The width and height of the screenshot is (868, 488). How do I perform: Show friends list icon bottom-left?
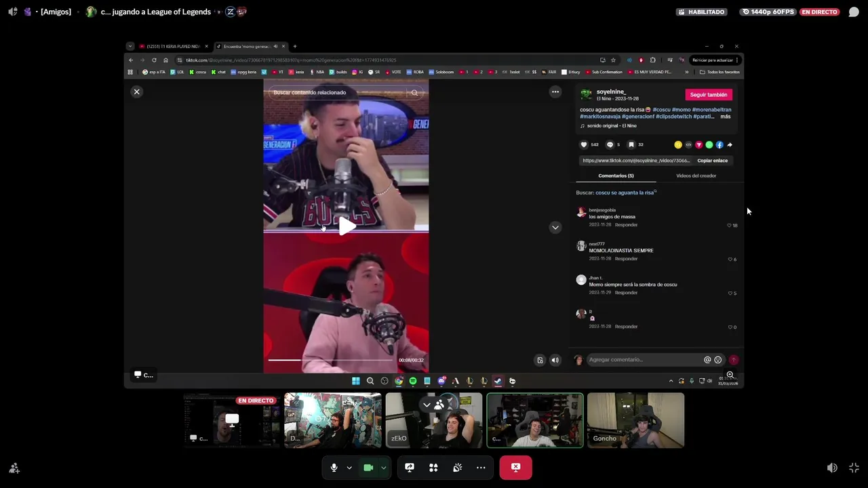(x=14, y=468)
